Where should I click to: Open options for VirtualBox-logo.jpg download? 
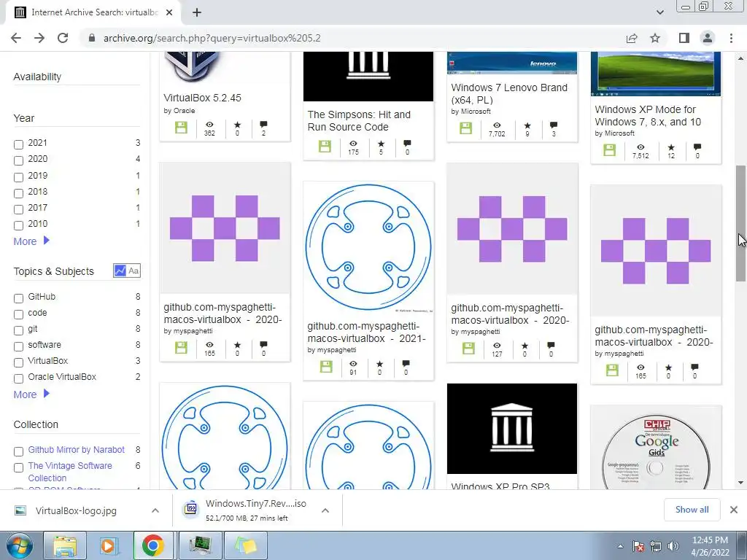(155, 510)
